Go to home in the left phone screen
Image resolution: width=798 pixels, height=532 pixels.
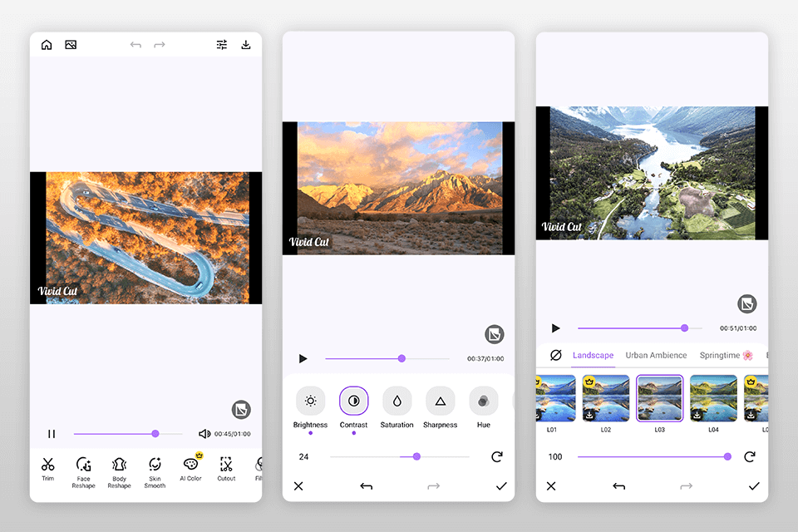pyautogui.click(x=47, y=45)
